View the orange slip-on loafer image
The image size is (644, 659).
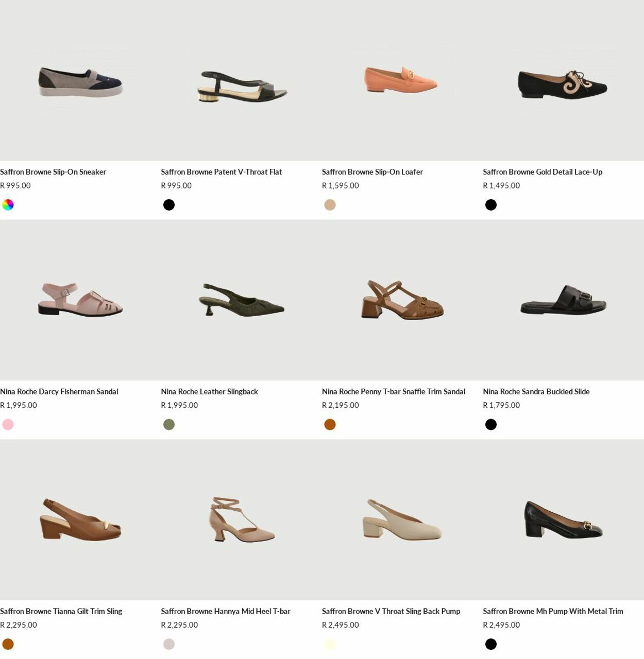point(402,80)
